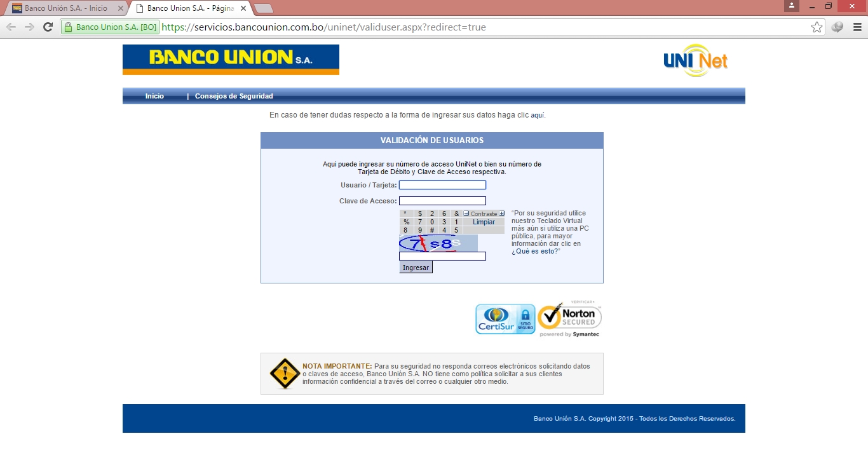The image size is (868, 462).
Task: Click the green padlock site identity badge
Action: pos(110,27)
